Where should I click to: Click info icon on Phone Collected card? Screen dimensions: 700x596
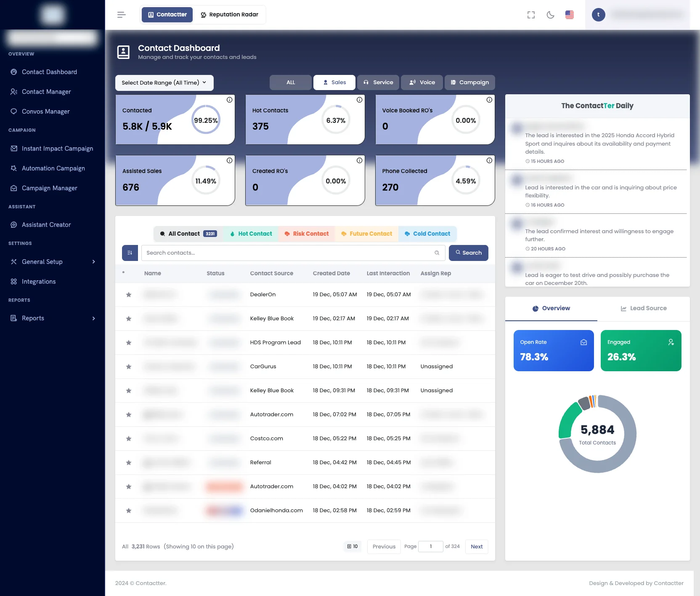click(489, 161)
